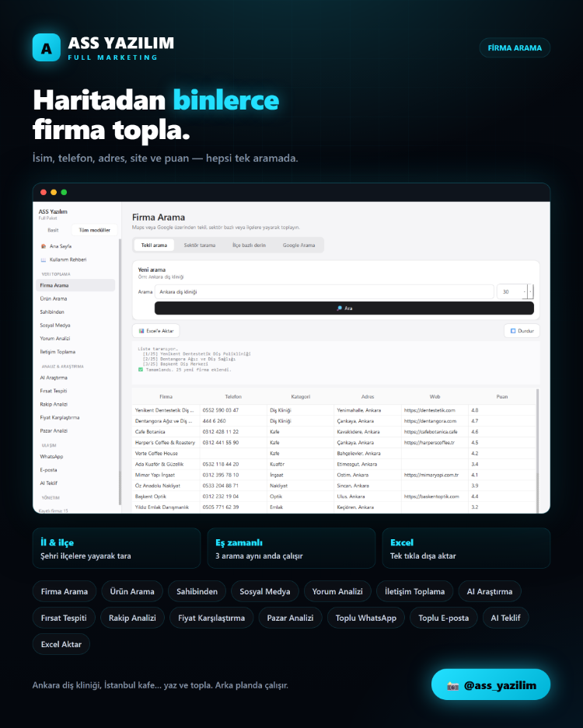Sort by the Telefon column header
The height and width of the screenshot is (728, 583).
[x=233, y=397]
